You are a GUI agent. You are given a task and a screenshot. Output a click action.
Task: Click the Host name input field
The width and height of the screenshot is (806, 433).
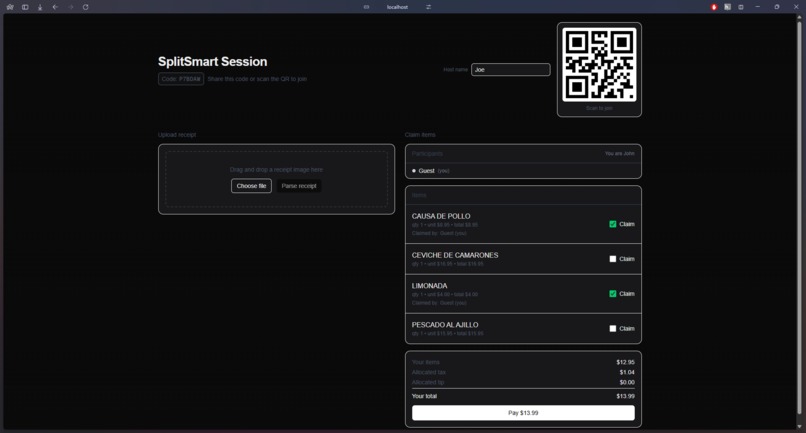point(510,69)
